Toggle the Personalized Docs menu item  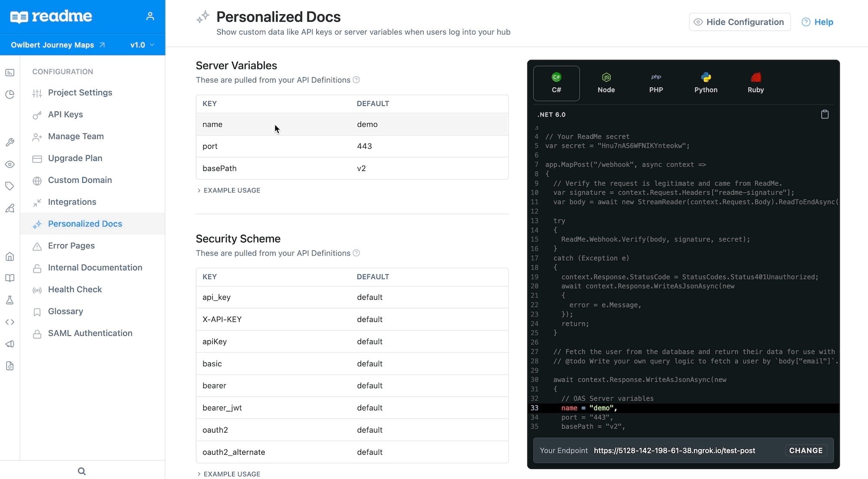point(85,223)
